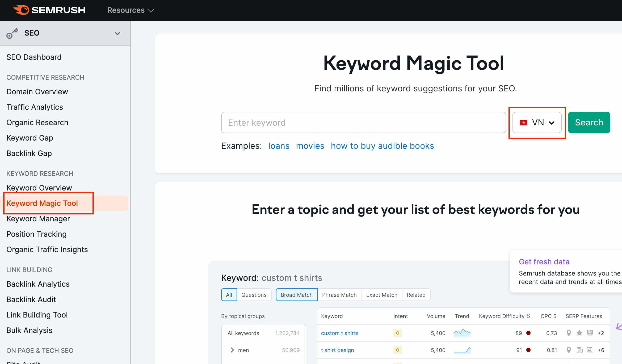
Task: Click the Get fresh data tooltip heading
Action: [x=544, y=262]
